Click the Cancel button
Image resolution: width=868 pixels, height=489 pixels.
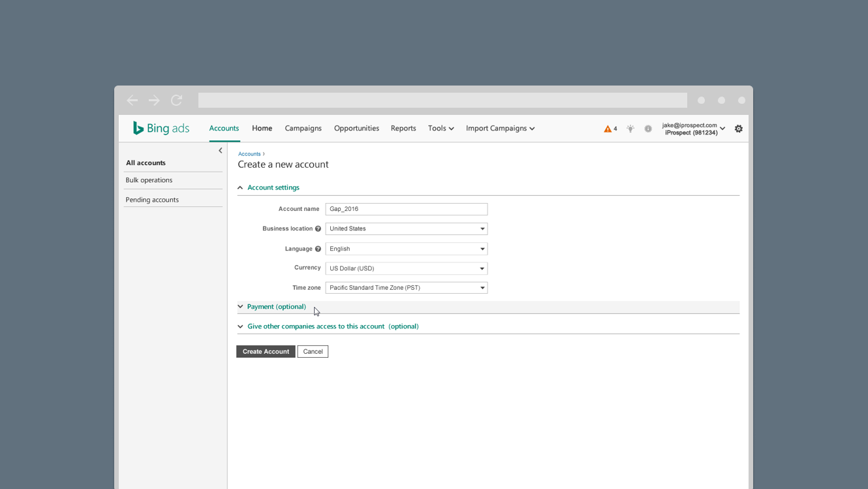(x=313, y=351)
